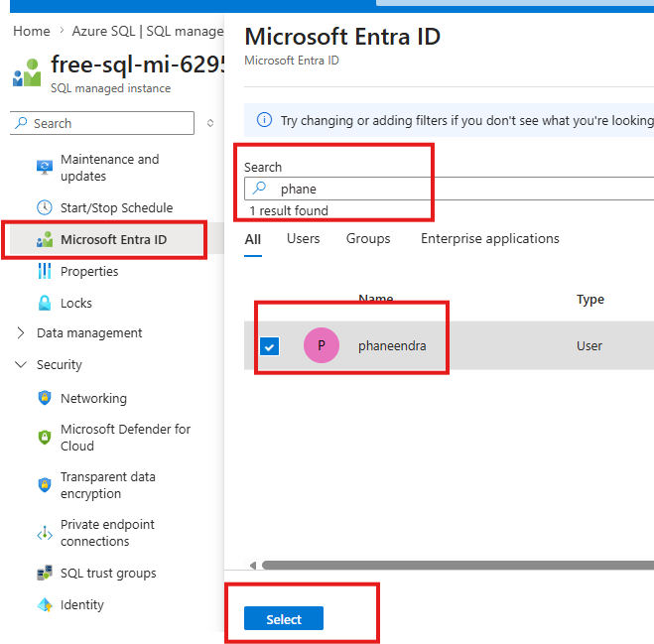Click the SQL trust groups icon
This screenshot has height=644, width=654.
45,573
